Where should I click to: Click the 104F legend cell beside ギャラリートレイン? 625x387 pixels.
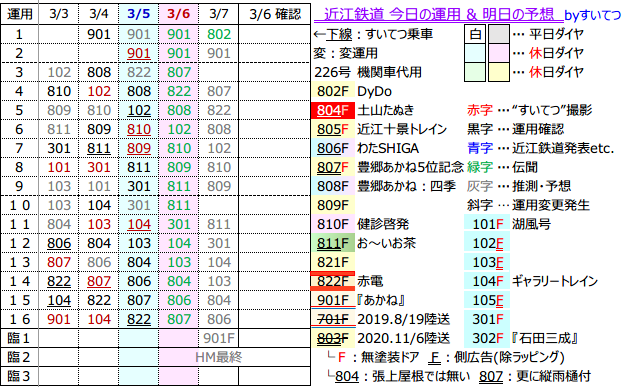(487, 281)
